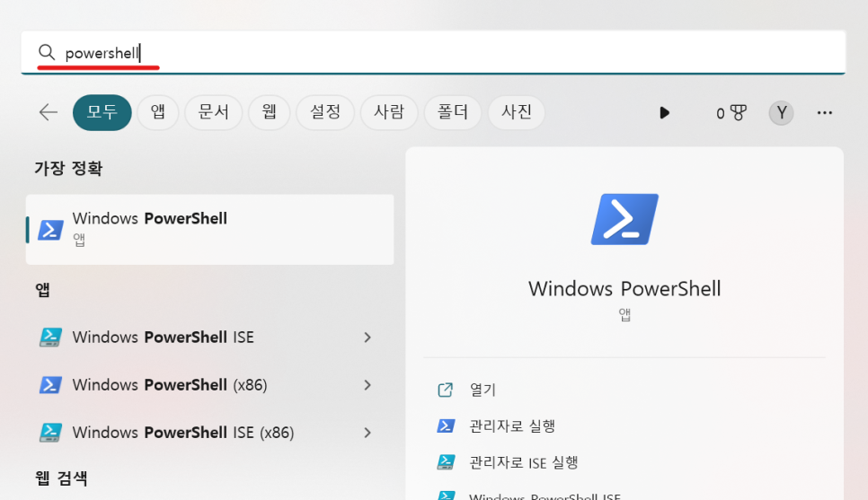Click the Windows PowerShell ISE (x86) icon
The width and height of the screenshot is (868, 500).
click(x=50, y=432)
